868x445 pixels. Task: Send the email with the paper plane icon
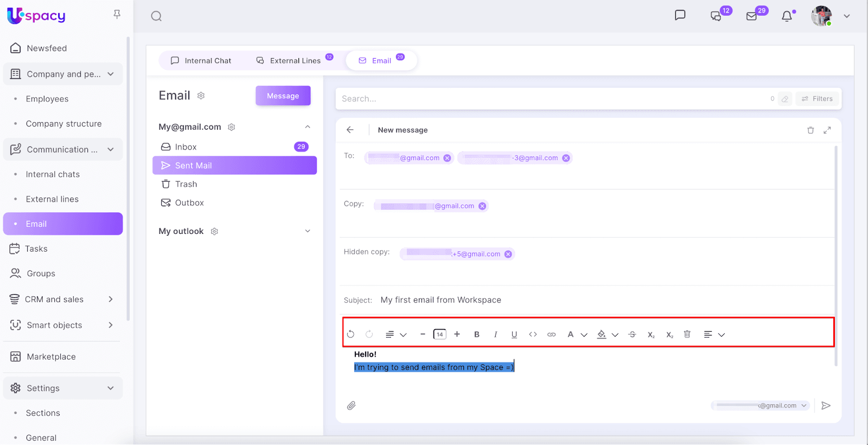point(826,406)
